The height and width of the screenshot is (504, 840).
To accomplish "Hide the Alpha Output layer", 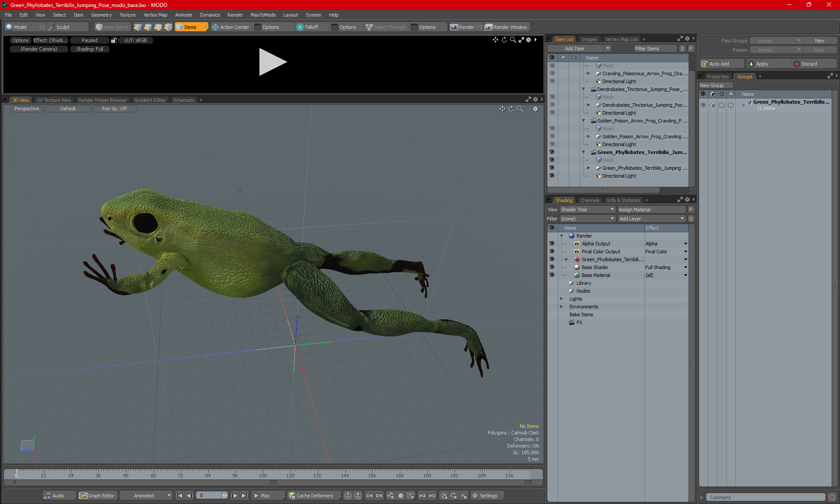I will (x=552, y=244).
